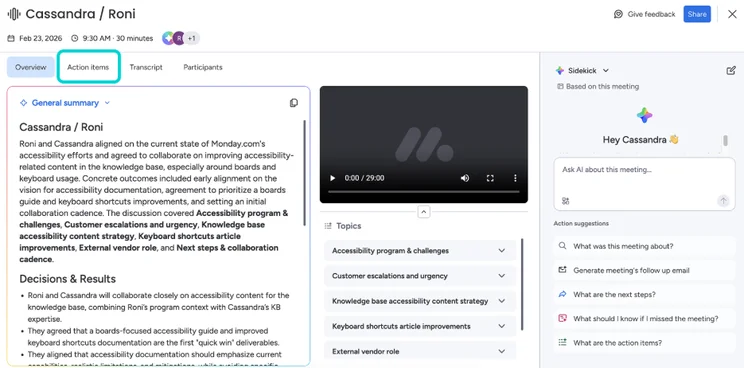This screenshot has width=744, height=368.
Task: Click the attachment tools icon in chat box
Action: pos(565,201)
